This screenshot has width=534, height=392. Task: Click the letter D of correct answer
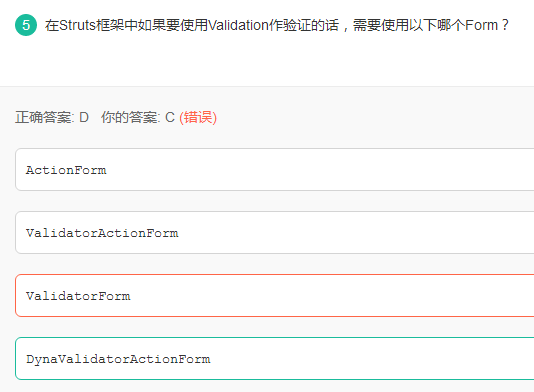click(x=84, y=117)
